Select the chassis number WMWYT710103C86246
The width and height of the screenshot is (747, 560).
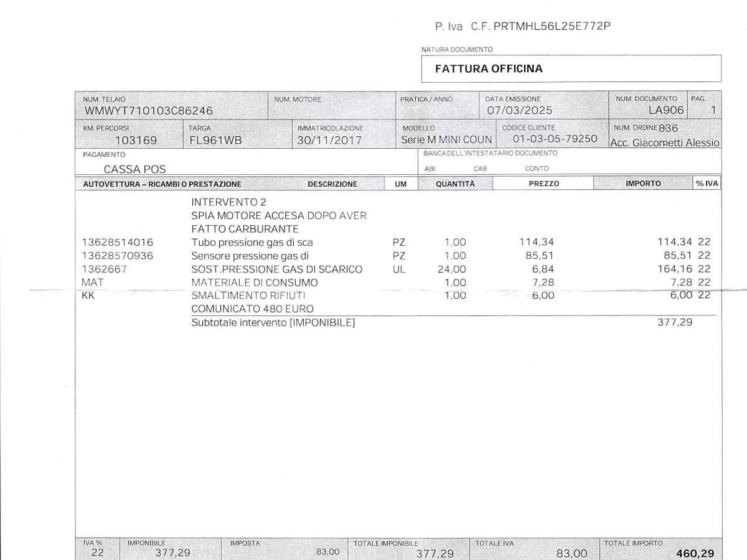coord(148,111)
